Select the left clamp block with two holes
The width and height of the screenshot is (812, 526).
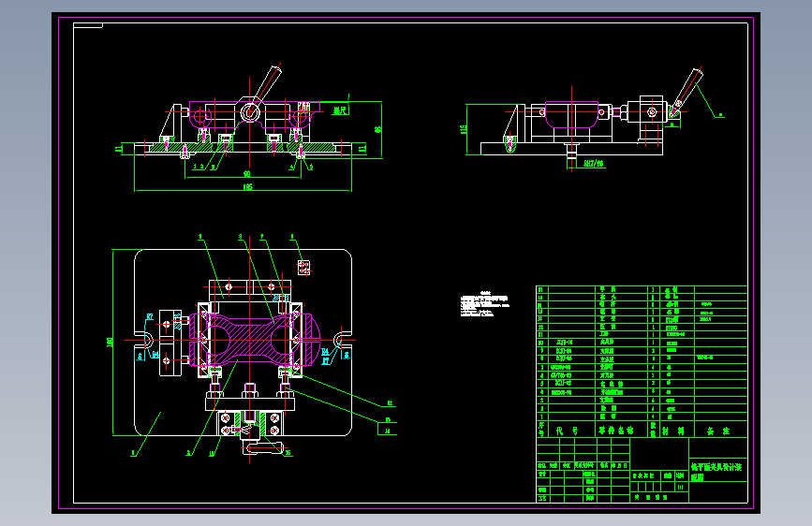coord(170,343)
